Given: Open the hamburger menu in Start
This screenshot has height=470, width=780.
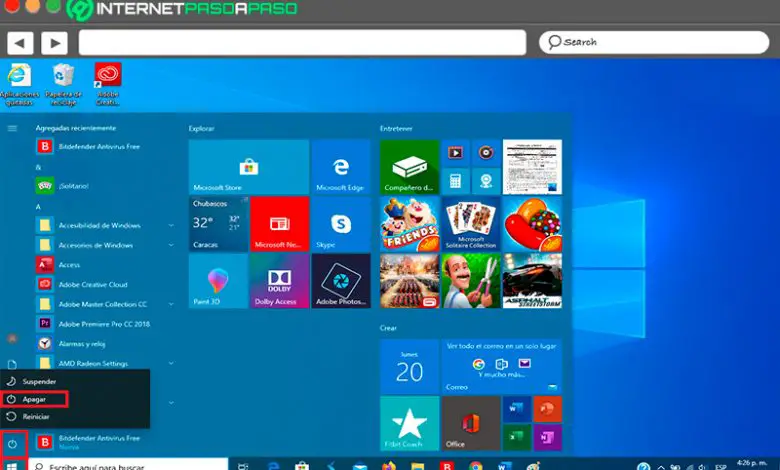Looking at the screenshot, I should (12, 128).
